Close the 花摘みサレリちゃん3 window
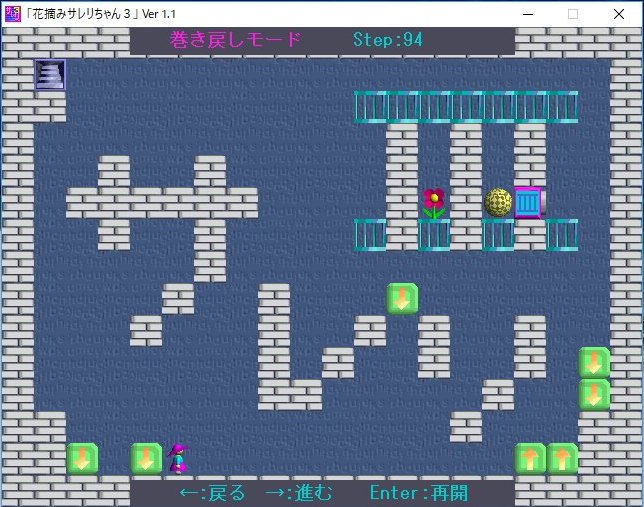644x507 pixels. click(619, 13)
